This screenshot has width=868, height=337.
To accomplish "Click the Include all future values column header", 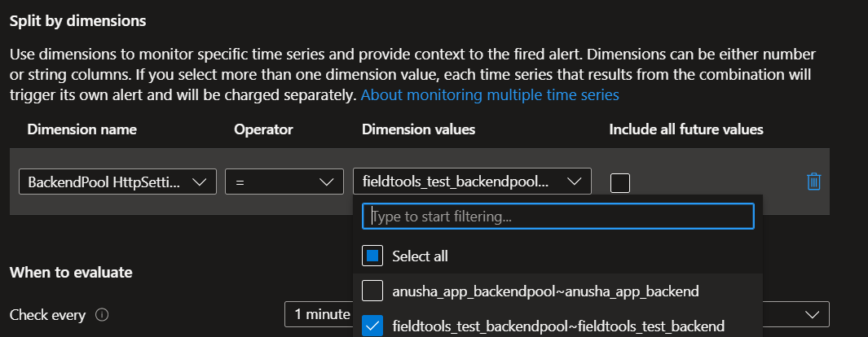I will click(686, 129).
